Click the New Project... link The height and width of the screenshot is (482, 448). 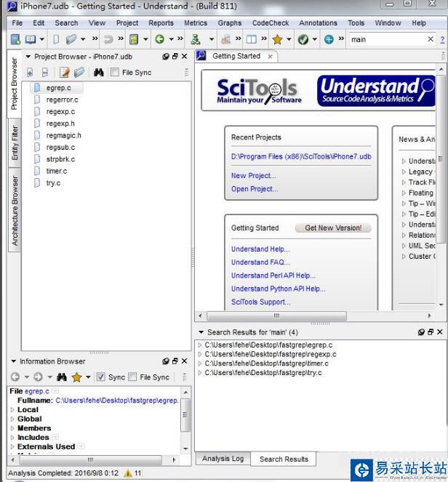[254, 175]
